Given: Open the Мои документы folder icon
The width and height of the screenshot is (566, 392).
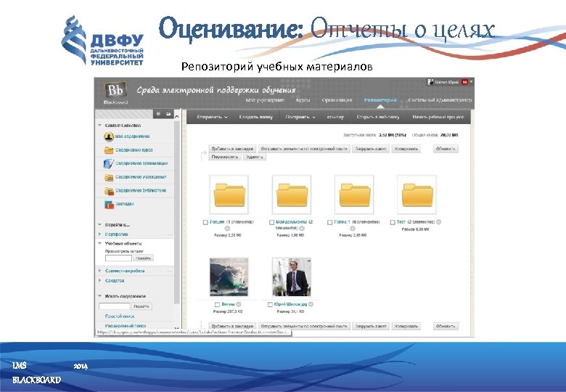Looking at the screenshot, I should pyautogui.click(x=292, y=195).
